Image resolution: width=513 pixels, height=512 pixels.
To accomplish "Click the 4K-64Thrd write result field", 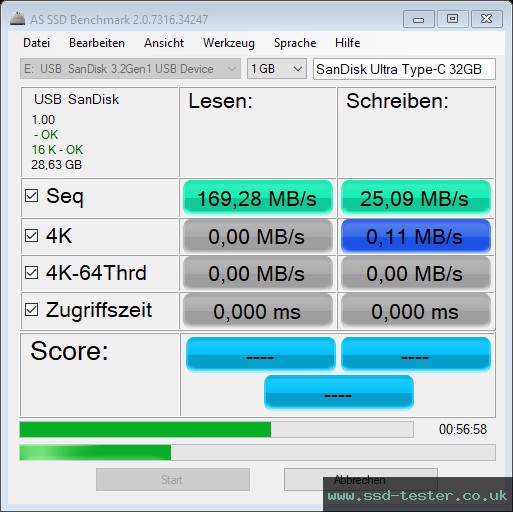I will [416, 273].
